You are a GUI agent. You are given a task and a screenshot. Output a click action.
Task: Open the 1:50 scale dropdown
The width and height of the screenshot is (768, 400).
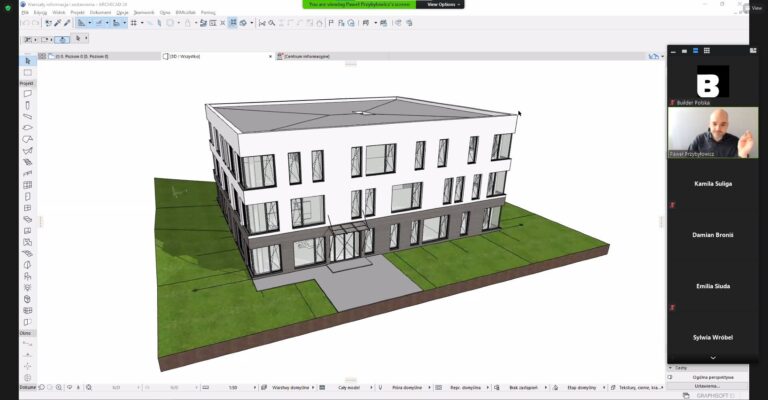pyautogui.click(x=233, y=387)
